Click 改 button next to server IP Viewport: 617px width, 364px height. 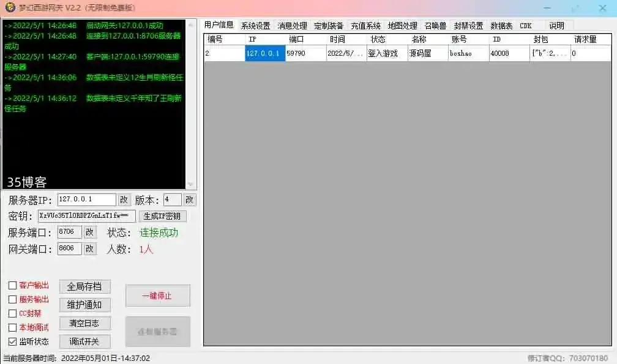pos(124,199)
